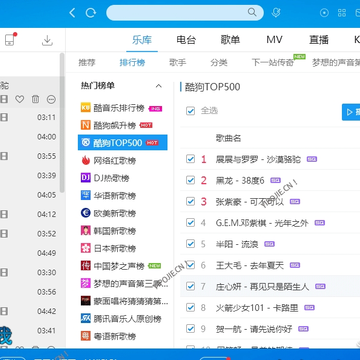Click the 日本新歌榜 sakura icon
Image resolution: width=360 pixels, height=360 pixels.
[86, 248]
